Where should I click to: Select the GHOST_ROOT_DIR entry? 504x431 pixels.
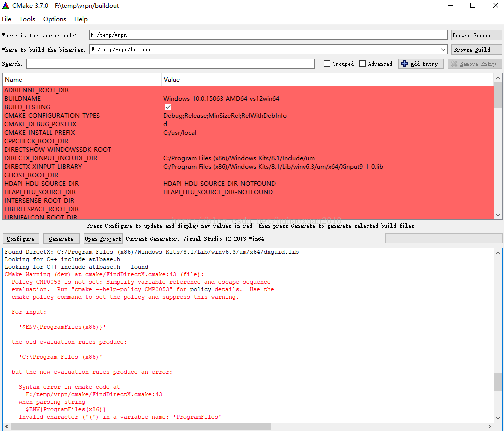click(31, 175)
